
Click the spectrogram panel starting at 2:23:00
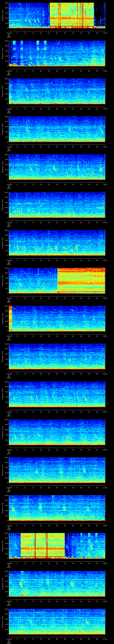[57, 356]
